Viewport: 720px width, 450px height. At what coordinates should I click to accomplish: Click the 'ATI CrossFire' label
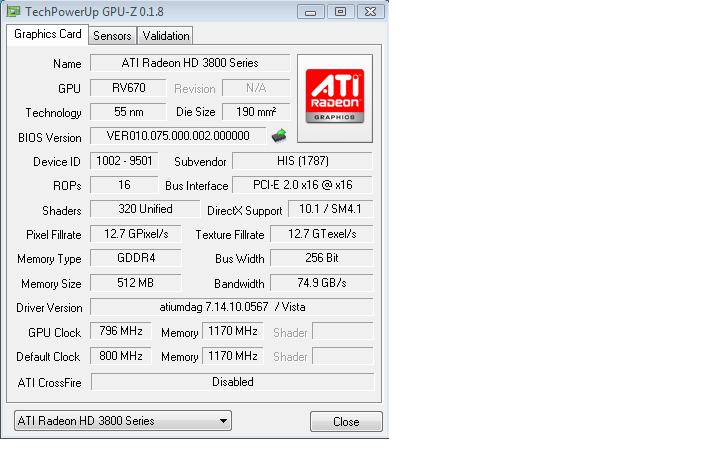click(x=49, y=382)
